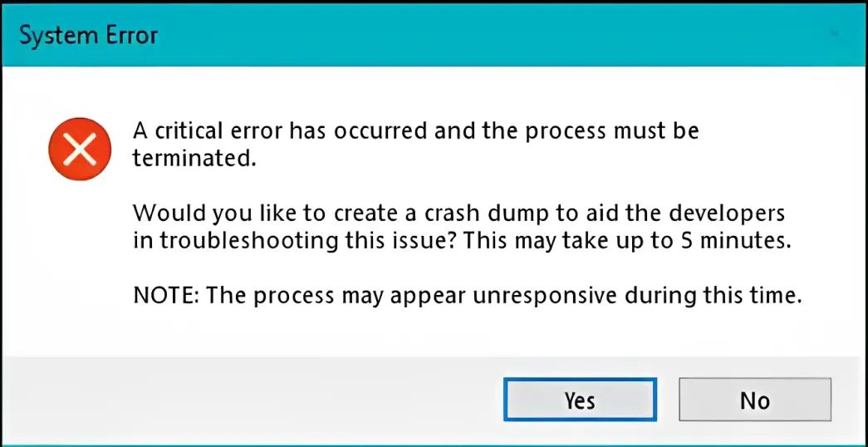Click the empty title bar area right of "System Error"

[x=498, y=35]
